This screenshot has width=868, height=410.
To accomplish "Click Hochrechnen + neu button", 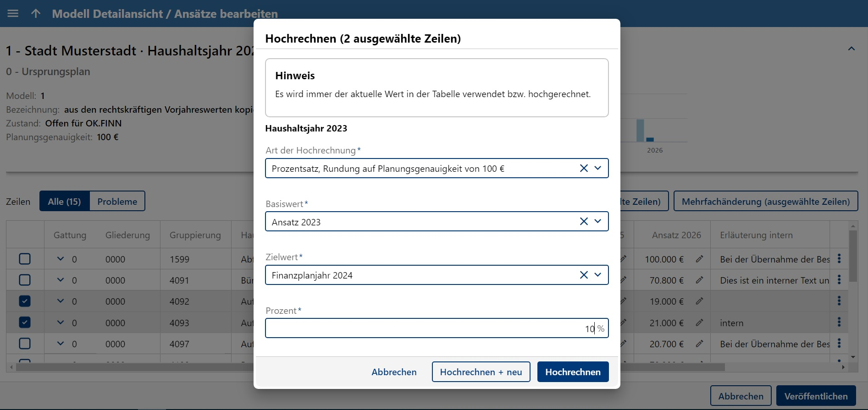I will pyautogui.click(x=481, y=372).
